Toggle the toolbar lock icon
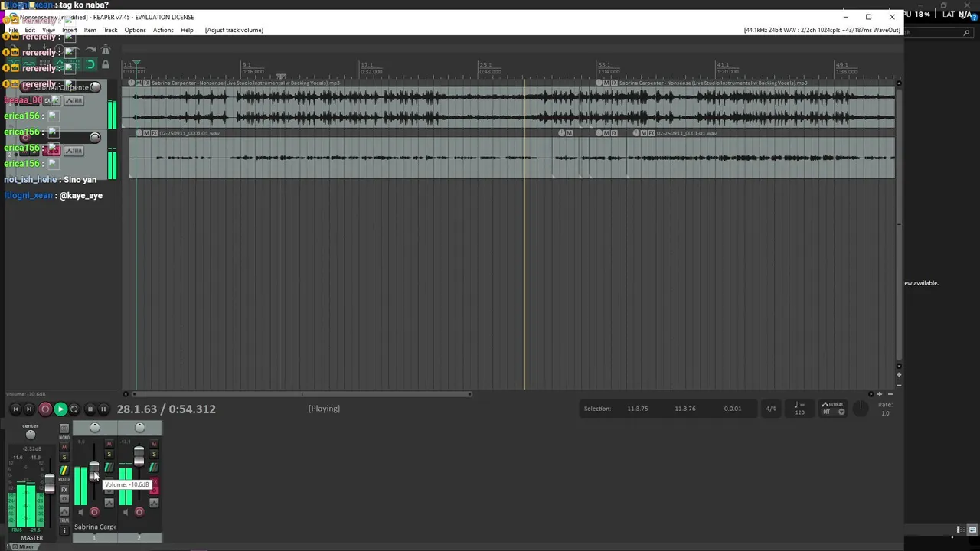This screenshot has width=980, height=551. click(106, 64)
